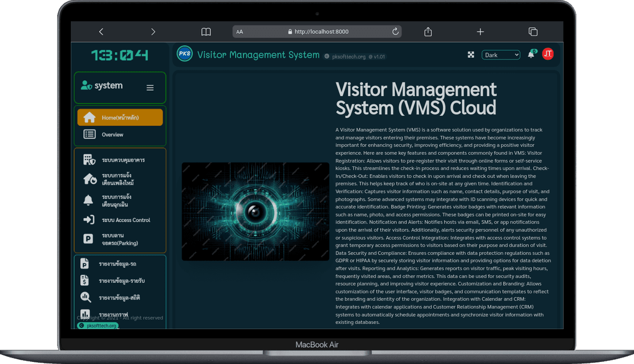
Task: Open รายงานข้อมูล-รายรับ income report
Action: coord(120,281)
